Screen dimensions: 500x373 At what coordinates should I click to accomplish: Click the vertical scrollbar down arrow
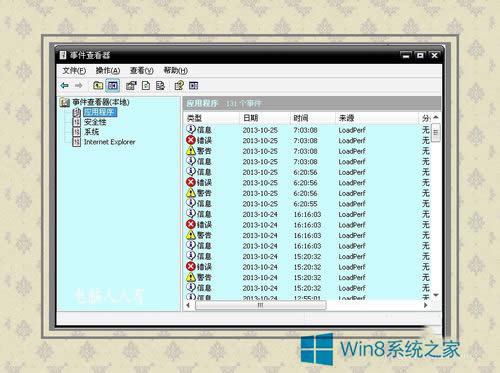436,295
